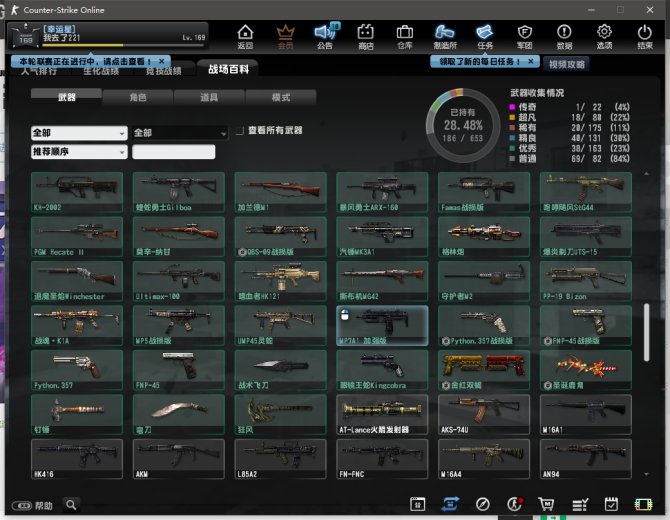Screen dimensions: 670x520
Task: Click the weapon list scroll down arrow
Action: coord(646,474)
